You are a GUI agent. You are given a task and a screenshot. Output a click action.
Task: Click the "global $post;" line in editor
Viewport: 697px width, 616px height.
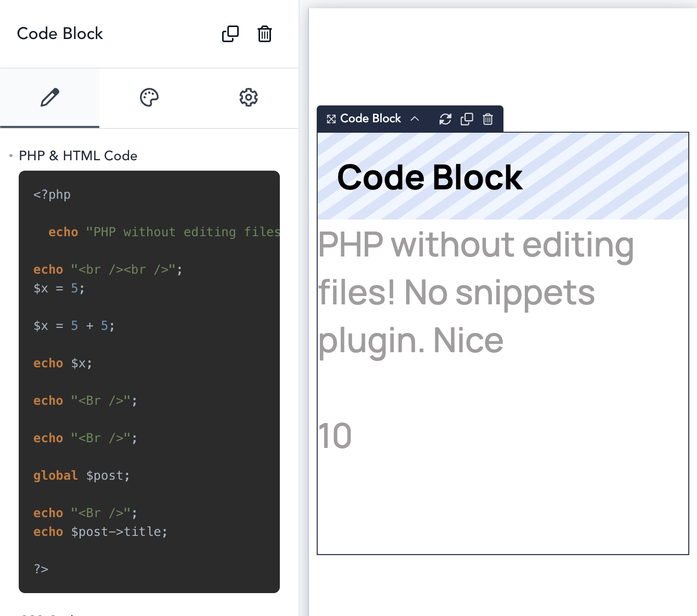[x=82, y=476]
